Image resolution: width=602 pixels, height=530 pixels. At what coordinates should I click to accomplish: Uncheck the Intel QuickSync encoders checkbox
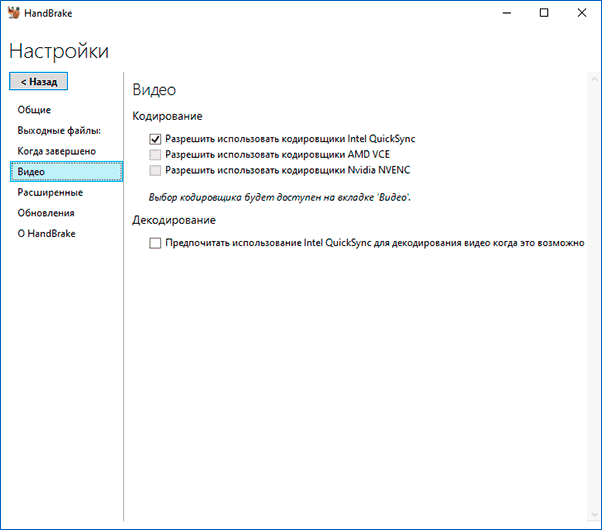coord(155,139)
